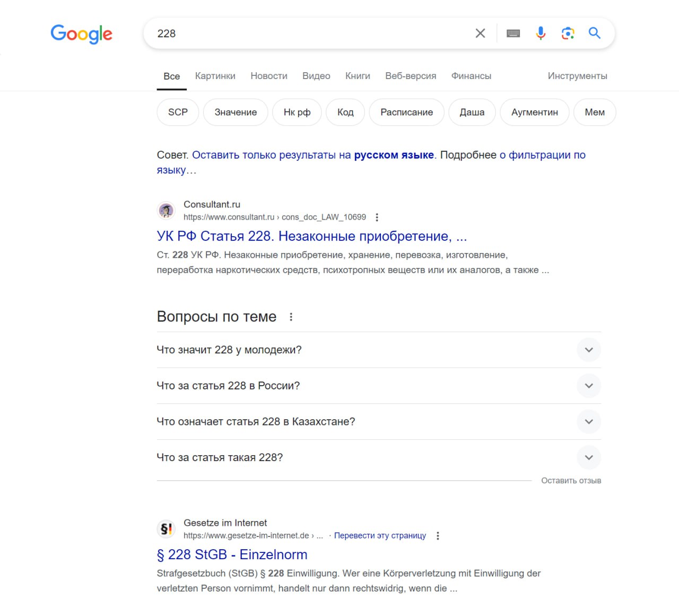
Task: Click the blue magnifier search icon
Action: pos(595,33)
